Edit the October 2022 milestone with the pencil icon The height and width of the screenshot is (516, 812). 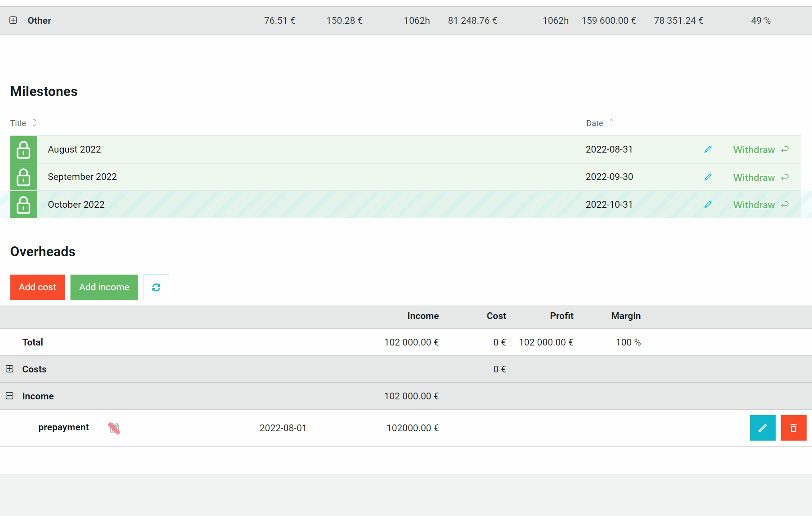click(708, 205)
